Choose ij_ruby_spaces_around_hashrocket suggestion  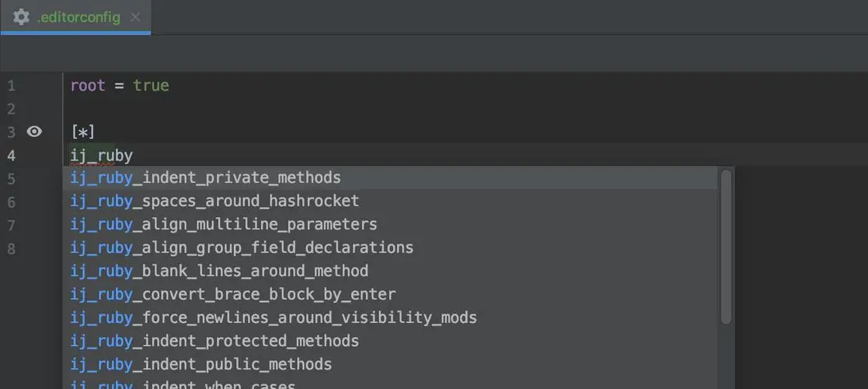390,201
